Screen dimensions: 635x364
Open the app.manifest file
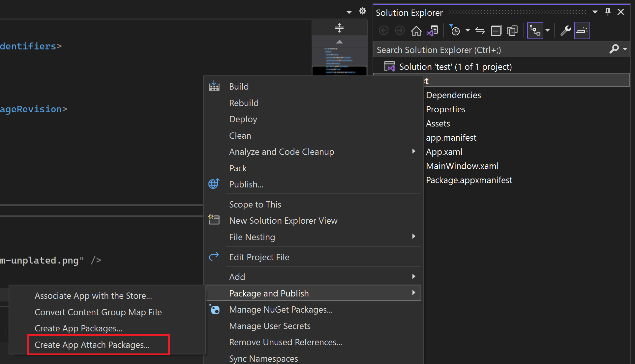(450, 137)
